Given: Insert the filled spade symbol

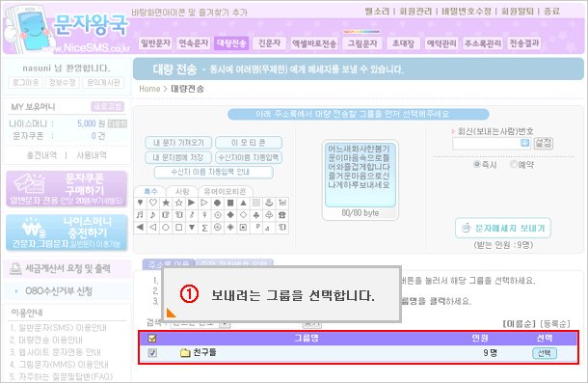Looking at the screenshot, I should pyautogui.click(x=256, y=215).
